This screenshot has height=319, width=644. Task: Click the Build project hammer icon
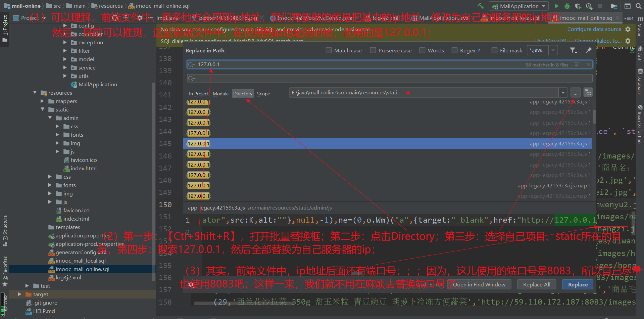(x=481, y=6)
